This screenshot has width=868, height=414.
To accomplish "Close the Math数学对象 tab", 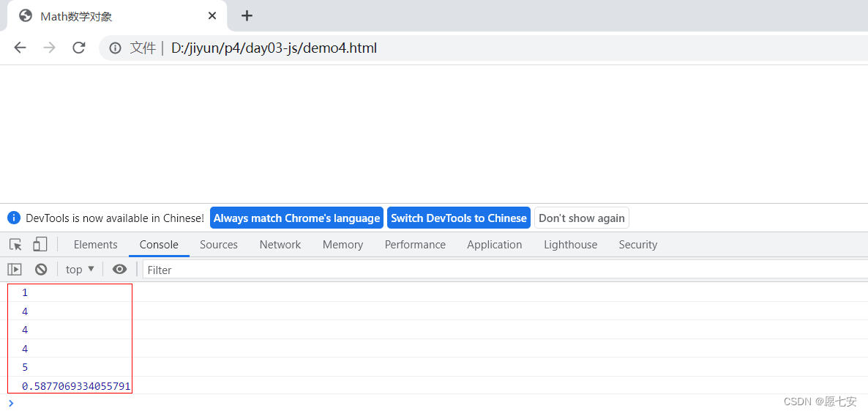I will [212, 16].
